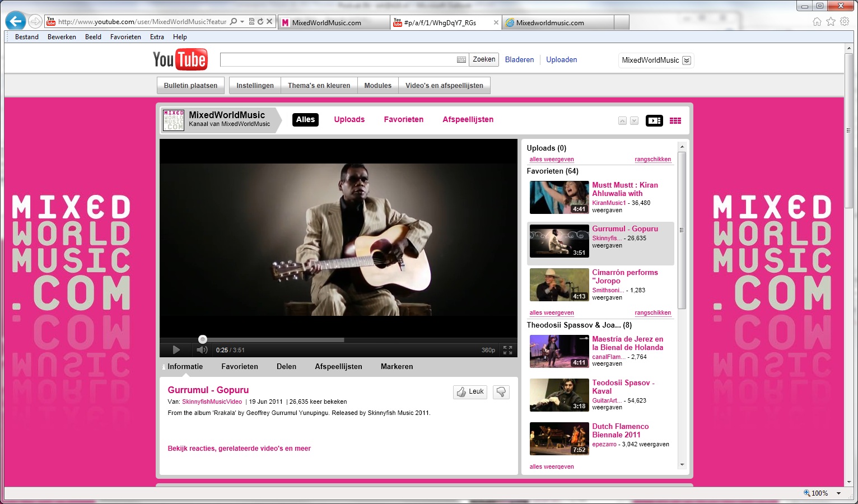The width and height of the screenshot is (858, 504).
Task: Open the Cimarrón performs Joropo thumbnail
Action: tap(559, 284)
